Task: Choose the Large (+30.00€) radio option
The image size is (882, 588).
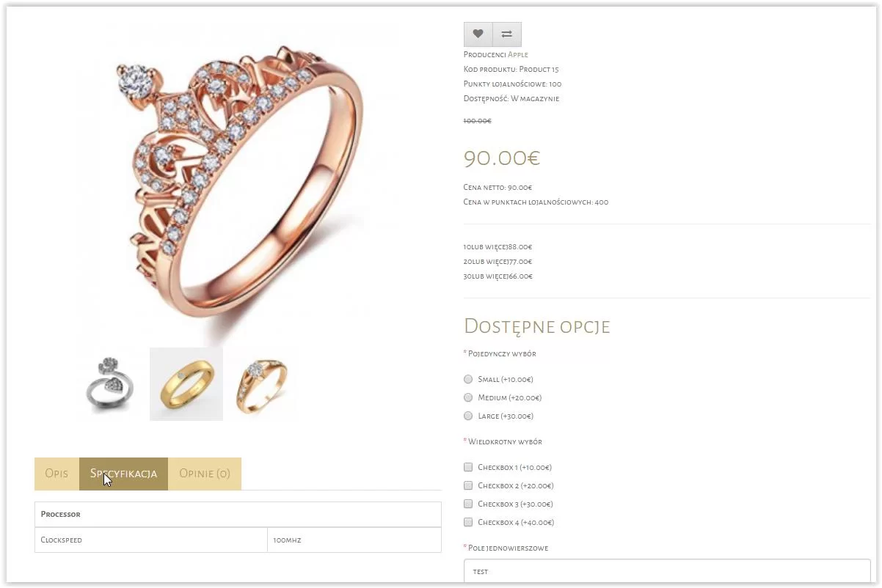Action: pyautogui.click(x=468, y=416)
